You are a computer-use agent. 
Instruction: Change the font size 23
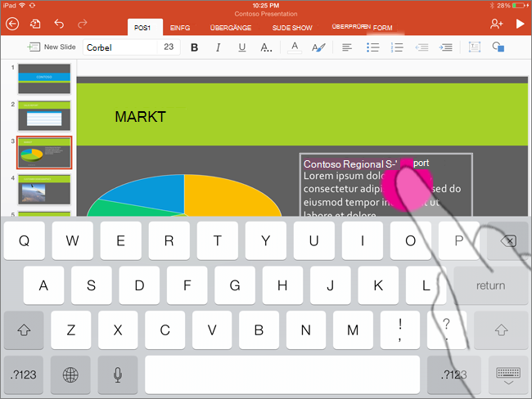pyautogui.click(x=169, y=47)
